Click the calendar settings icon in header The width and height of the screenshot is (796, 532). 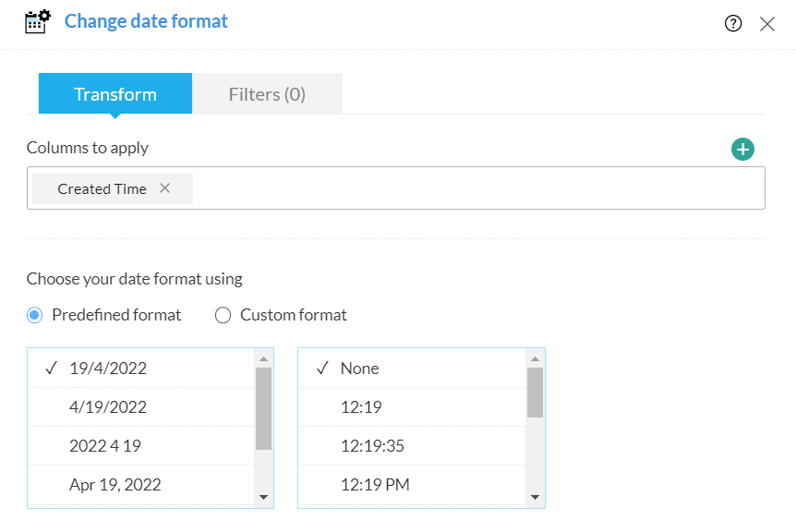[x=37, y=21]
